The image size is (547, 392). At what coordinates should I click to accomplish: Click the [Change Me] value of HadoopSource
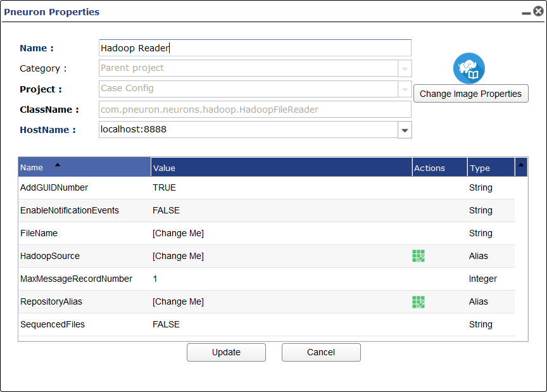pyautogui.click(x=178, y=256)
